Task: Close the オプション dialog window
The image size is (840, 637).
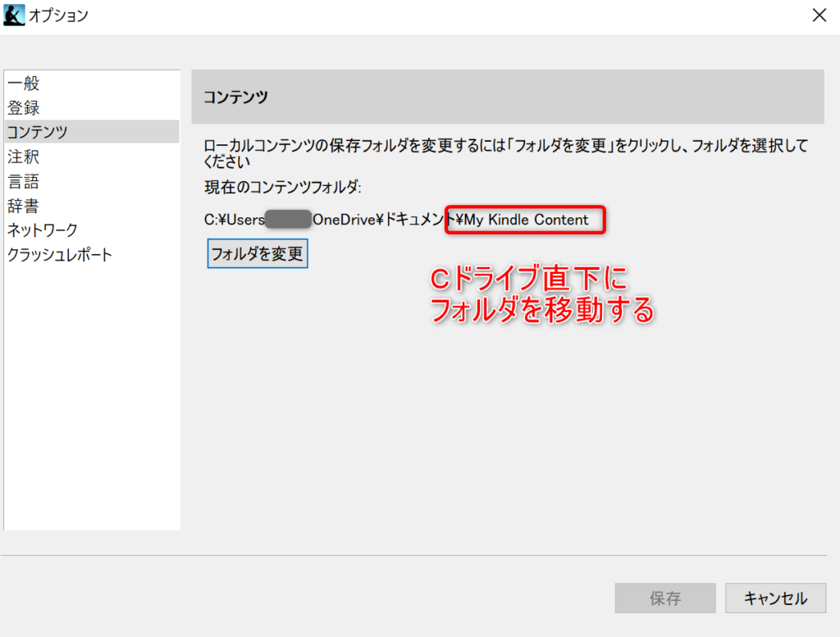Action: pos(819,15)
